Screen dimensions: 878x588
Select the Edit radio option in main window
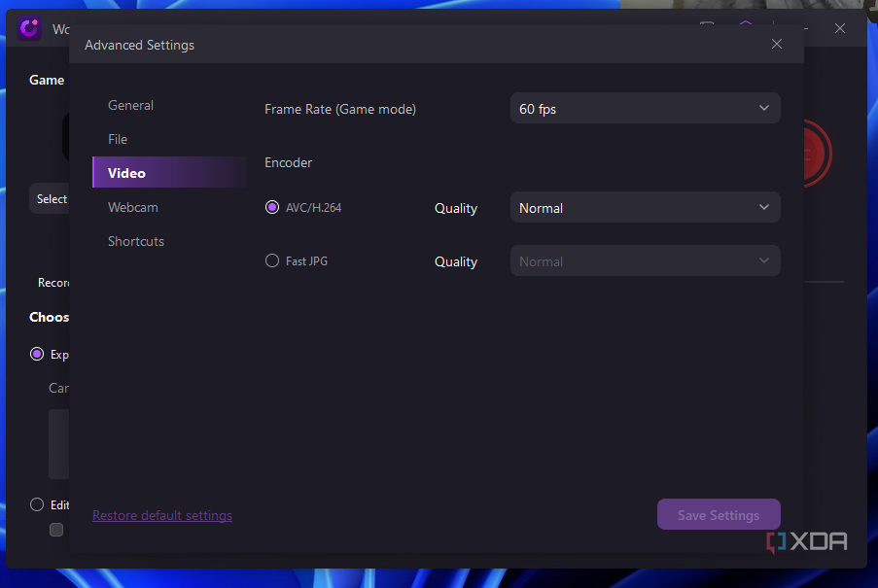(x=37, y=504)
